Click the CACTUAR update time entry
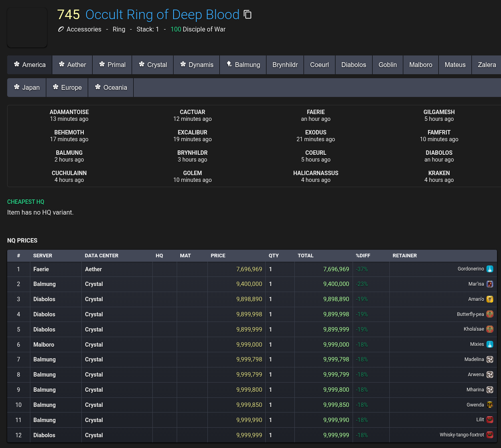Screen dimensions: 501x448 (x=193, y=115)
